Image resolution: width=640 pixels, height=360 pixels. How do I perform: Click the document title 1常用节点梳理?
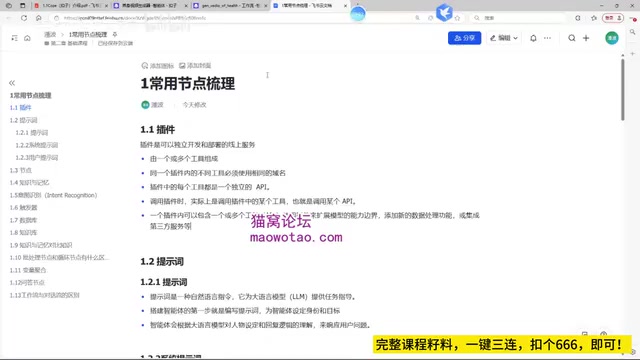coord(188,84)
